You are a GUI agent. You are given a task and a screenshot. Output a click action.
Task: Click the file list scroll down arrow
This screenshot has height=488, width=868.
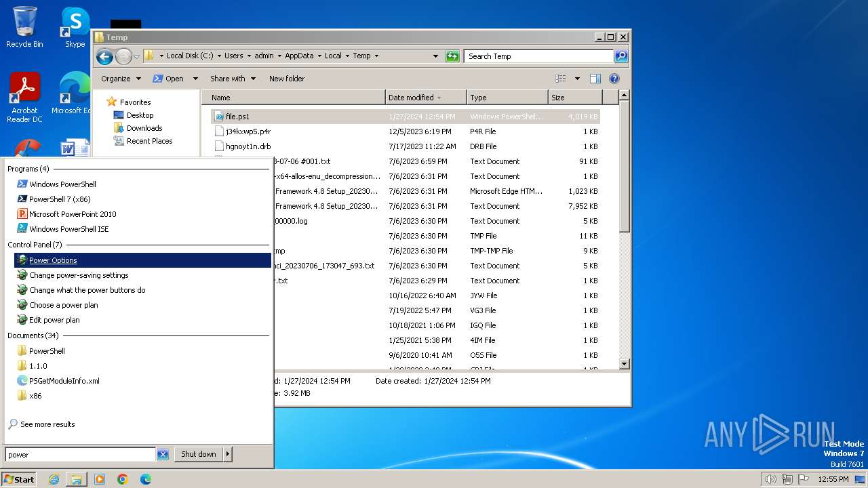pos(625,364)
